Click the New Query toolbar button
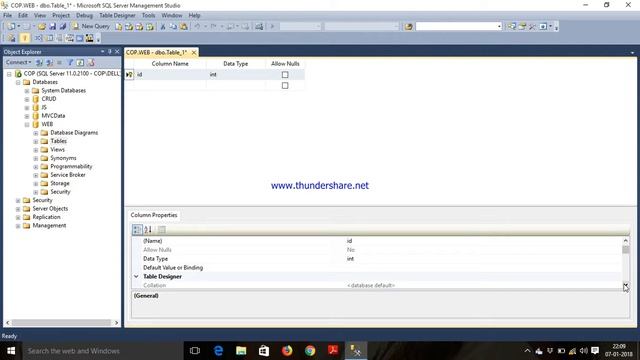This screenshot has height=360, width=640. point(91,27)
